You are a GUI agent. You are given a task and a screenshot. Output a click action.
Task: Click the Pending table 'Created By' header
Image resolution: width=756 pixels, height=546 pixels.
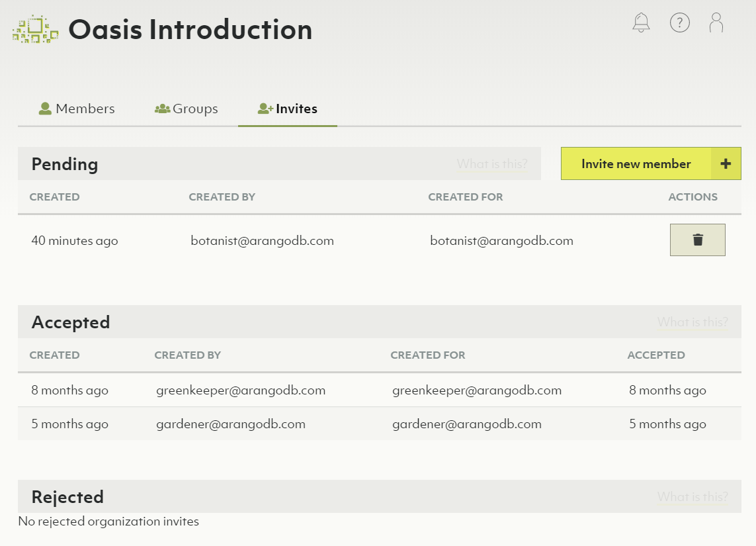pos(222,197)
